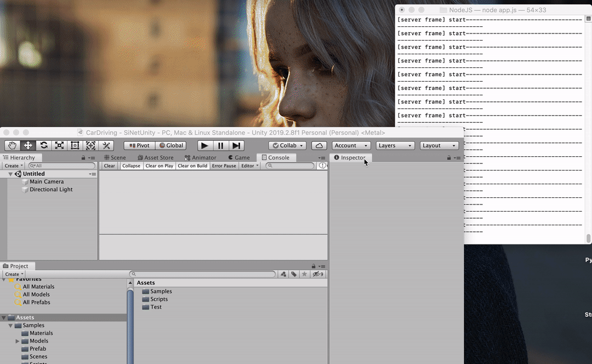Viewport: 592px width, 364px height.
Task: Toggle Clear on Play
Action: click(x=160, y=166)
